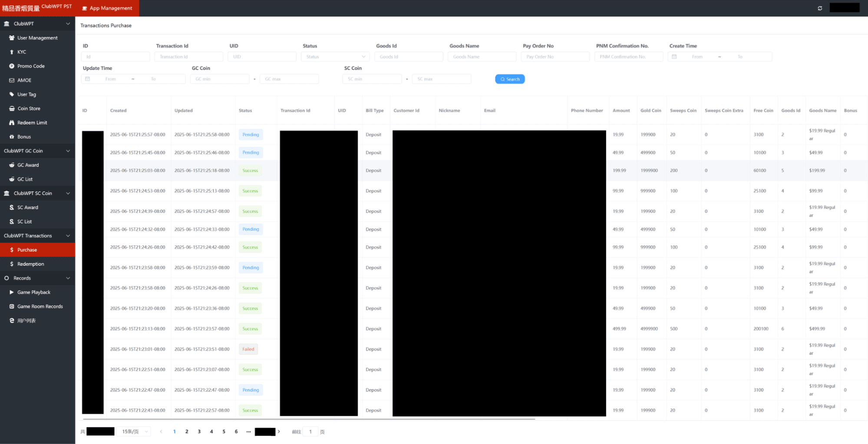
Task: Change the 15 per page size selector
Action: pyautogui.click(x=134, y=431)
